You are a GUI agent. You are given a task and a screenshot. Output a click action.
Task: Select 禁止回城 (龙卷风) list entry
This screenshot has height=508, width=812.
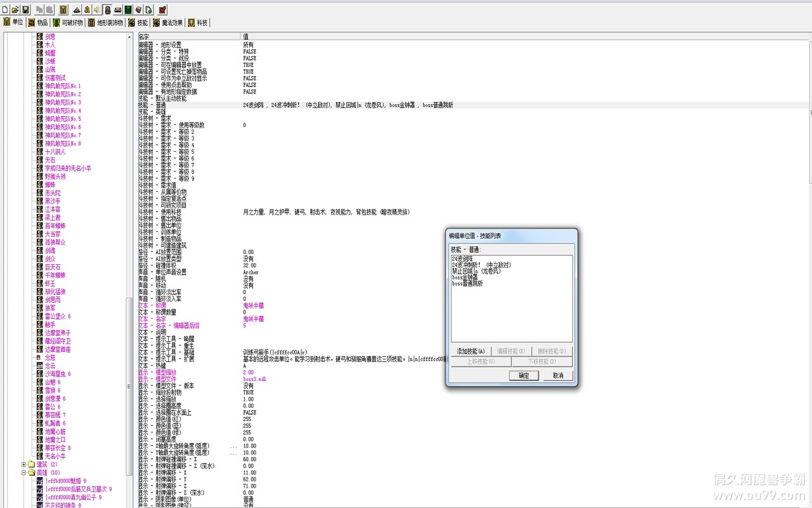[x=476, y=271]
